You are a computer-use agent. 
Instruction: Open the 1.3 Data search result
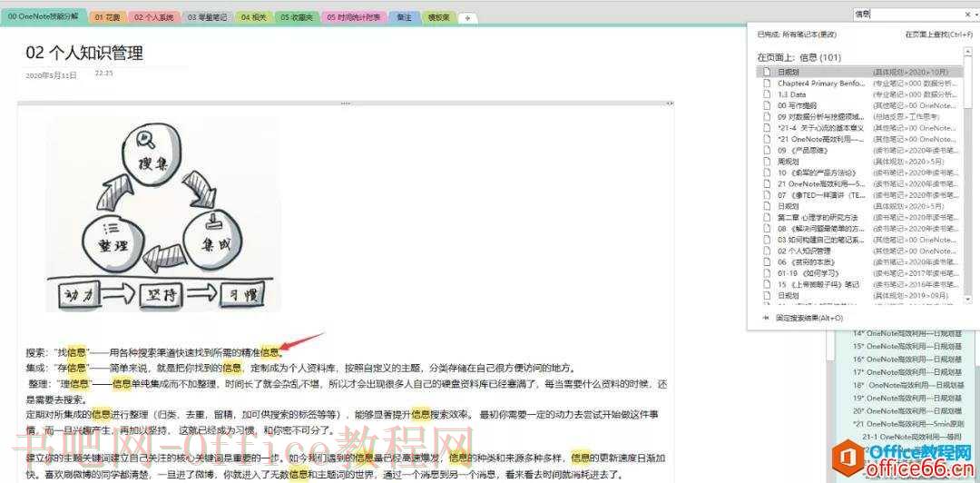pyautogui.click(x=860, y=94)
